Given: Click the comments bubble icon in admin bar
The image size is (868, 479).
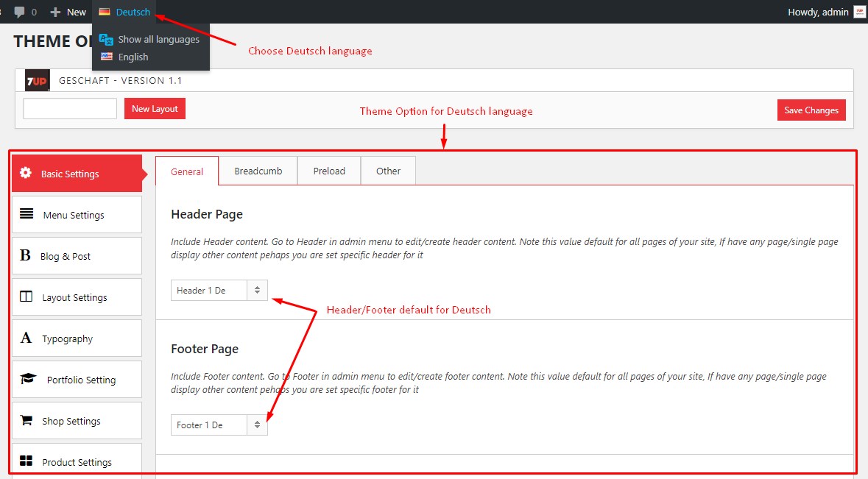Looking at the screenshot, I should click(19, 12).
